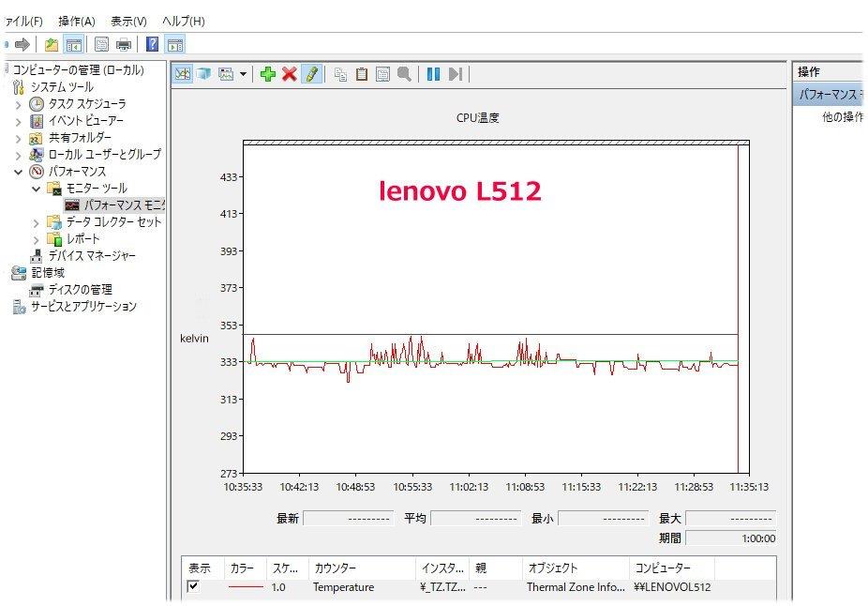Add a counter with green plus icon
The width and height of the screenshot is (868, 606).
(268, 74)
